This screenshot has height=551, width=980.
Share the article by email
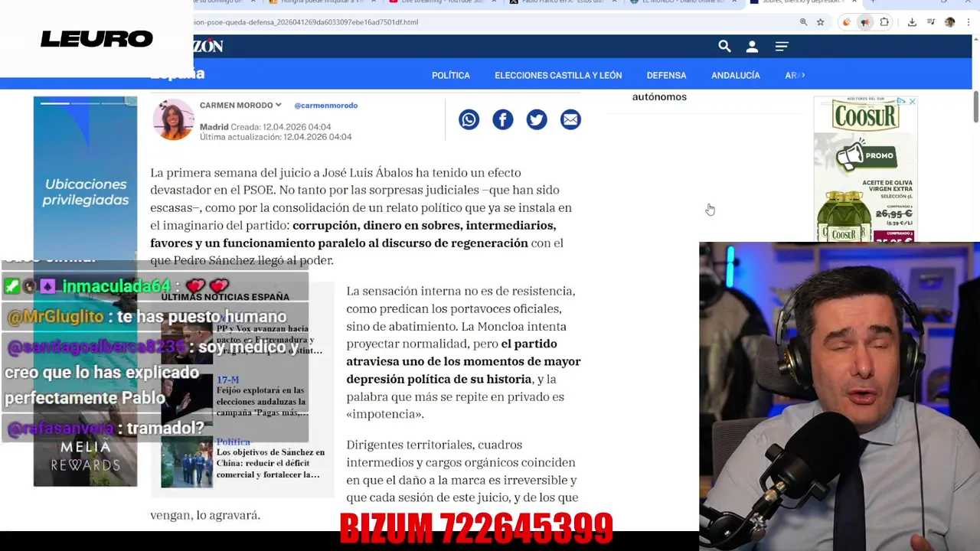click(x=570, y=119)
